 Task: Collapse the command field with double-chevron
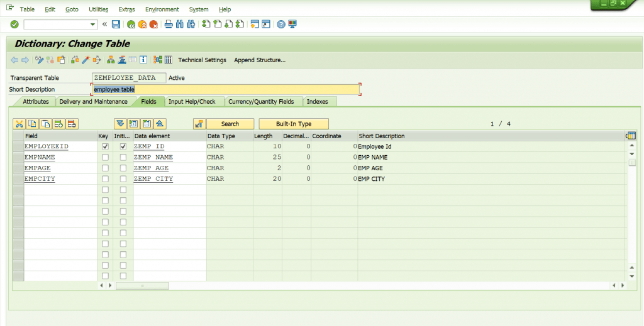coord(104,24)
